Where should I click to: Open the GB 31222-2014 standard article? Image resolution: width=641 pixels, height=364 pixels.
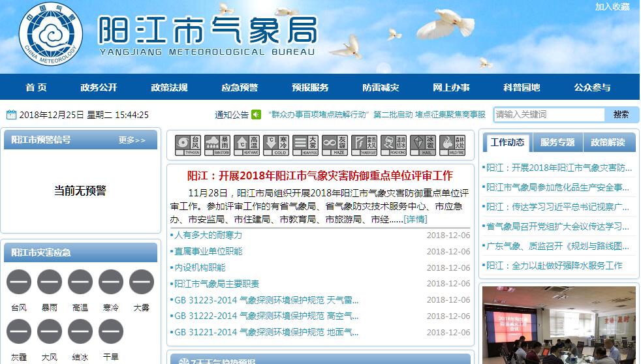[266, 316]
